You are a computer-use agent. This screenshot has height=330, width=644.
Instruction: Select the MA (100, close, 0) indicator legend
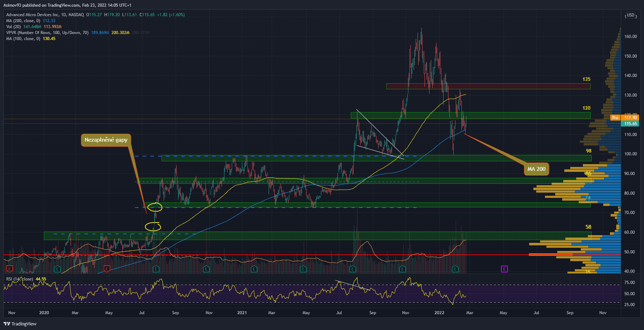coord(23,39)
